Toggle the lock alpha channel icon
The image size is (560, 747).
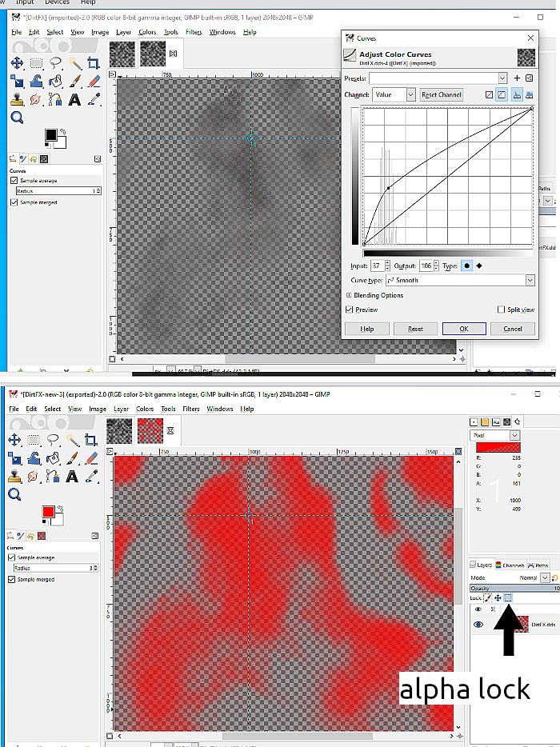508,597
